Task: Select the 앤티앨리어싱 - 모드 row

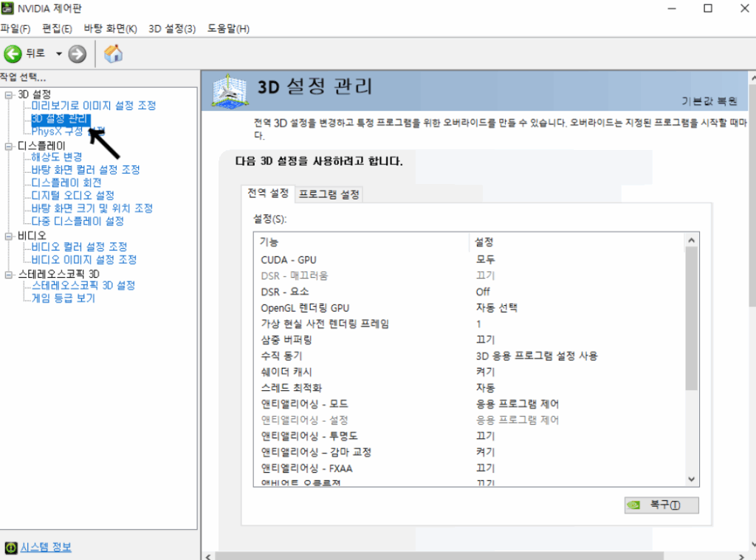Action: pyautogui.click(x=469, y=403)
